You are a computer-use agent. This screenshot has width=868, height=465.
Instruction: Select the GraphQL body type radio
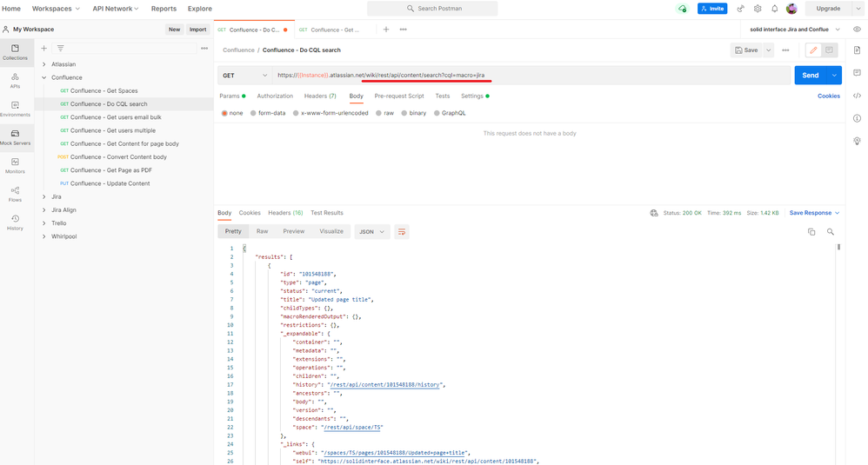point(437,113)
